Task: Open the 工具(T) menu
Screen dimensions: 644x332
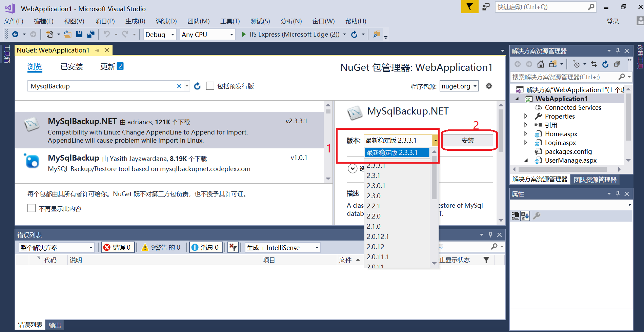Action: (x=230, y=21)
